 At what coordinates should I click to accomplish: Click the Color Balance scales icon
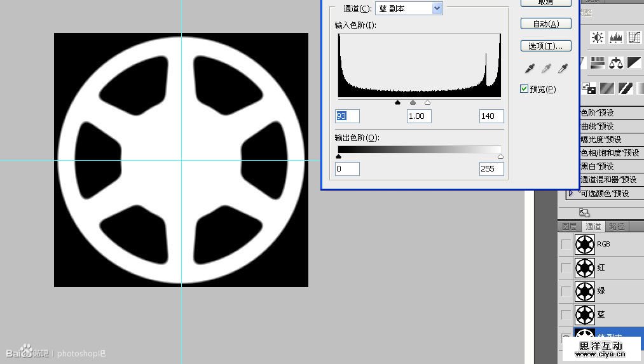[x=615, y=62]
